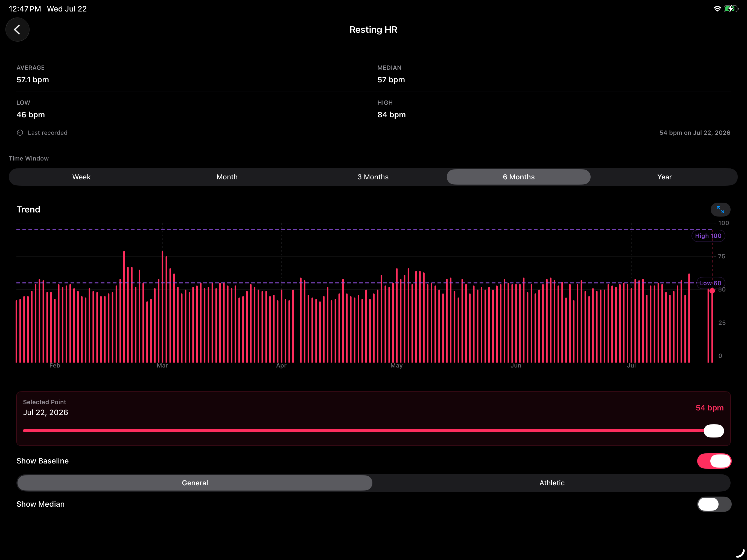Switch to the Year time window
The width and height of the screenshot is (747, 560).
(664, 177)
